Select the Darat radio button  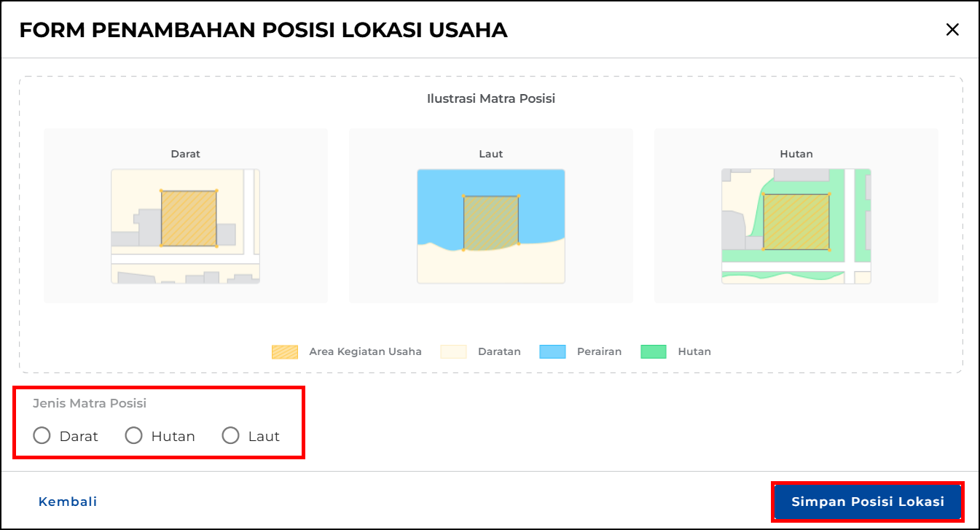(x=42, y=436)
